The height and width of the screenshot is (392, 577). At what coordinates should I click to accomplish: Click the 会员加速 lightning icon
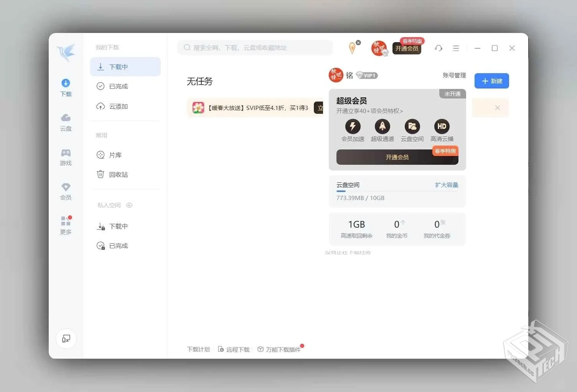353,126
